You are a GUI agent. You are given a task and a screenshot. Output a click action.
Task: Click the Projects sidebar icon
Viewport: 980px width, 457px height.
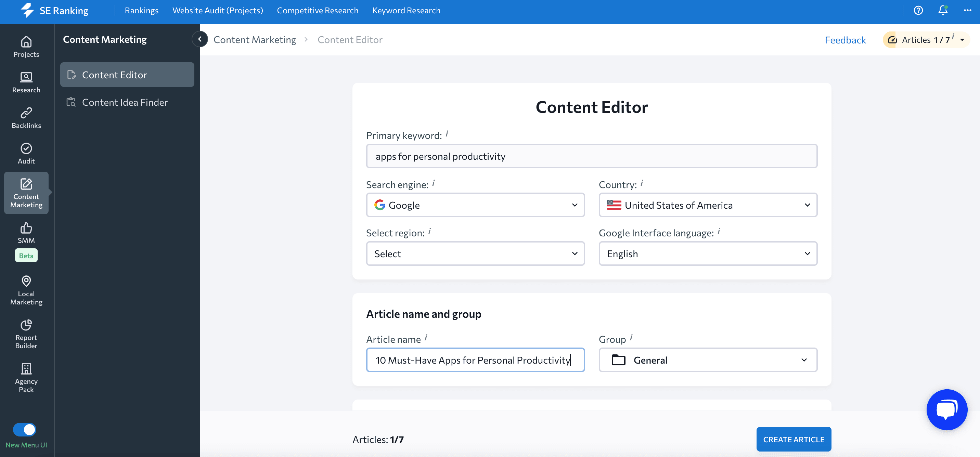[26, 47]
